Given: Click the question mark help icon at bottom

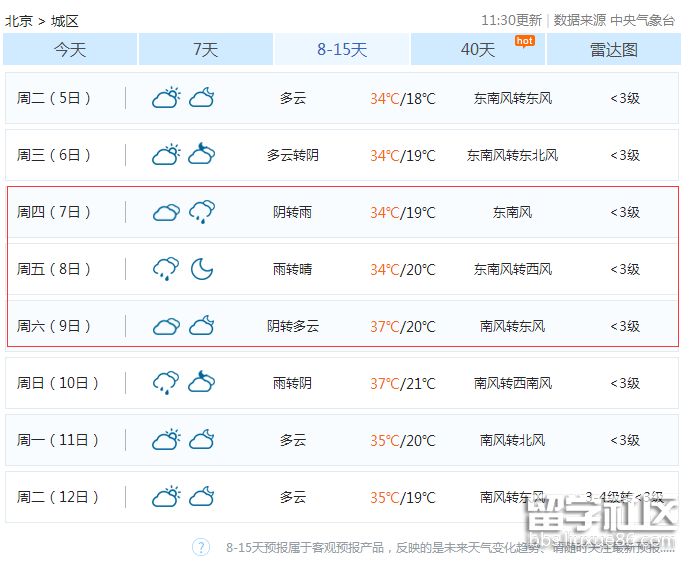Looking at the screenshot, I should pyautogui.click(x=201, y=547).
